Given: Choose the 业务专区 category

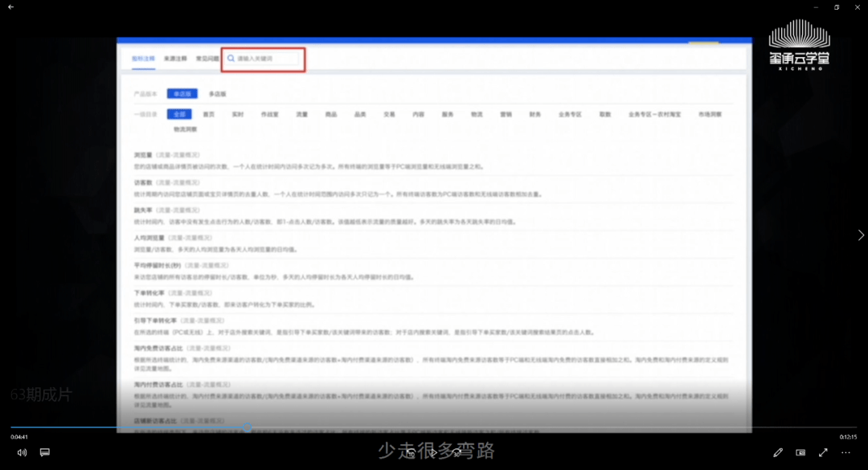Looking at the screenshot, I should [570, 114].
